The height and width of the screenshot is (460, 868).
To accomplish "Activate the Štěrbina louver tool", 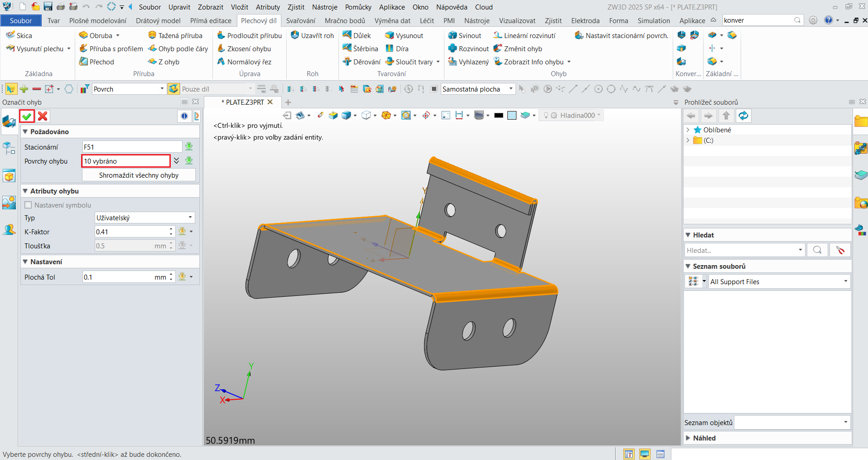I will (x=361, y=48).
